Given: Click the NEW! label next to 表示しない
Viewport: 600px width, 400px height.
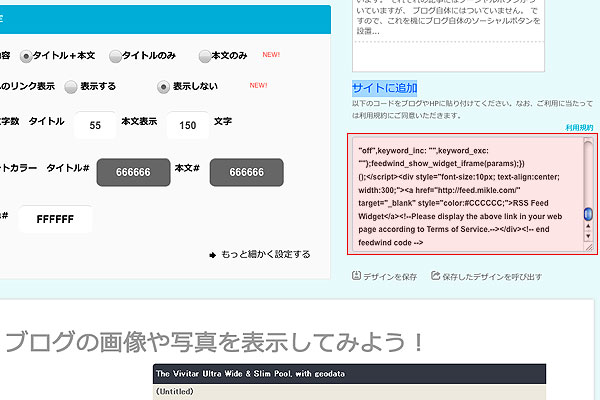Looking at the screenshot, I should coord(258,85).
